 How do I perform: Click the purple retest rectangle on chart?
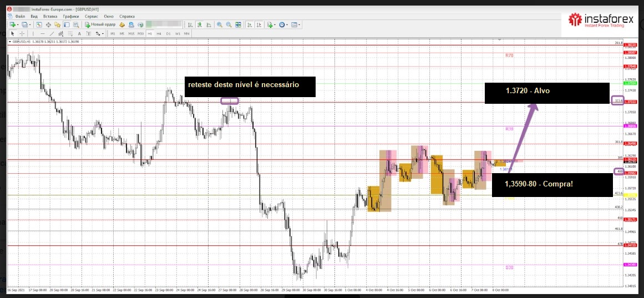[229, 101]
